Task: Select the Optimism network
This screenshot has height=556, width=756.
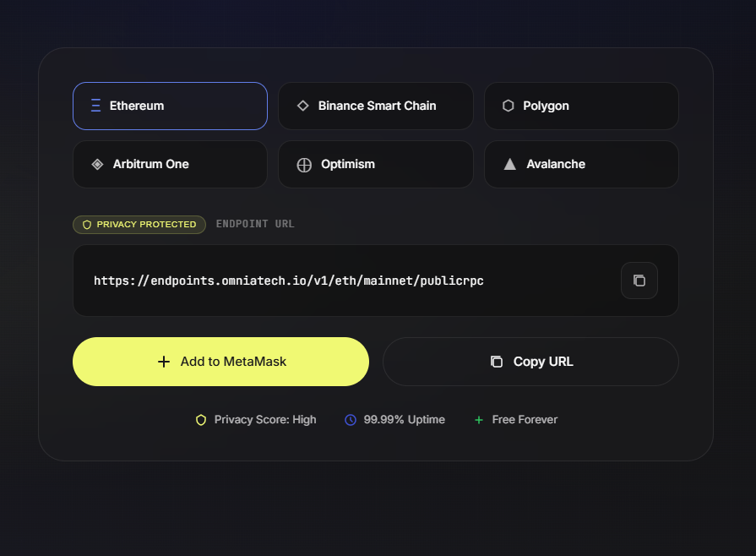Action: click(376, 165)
